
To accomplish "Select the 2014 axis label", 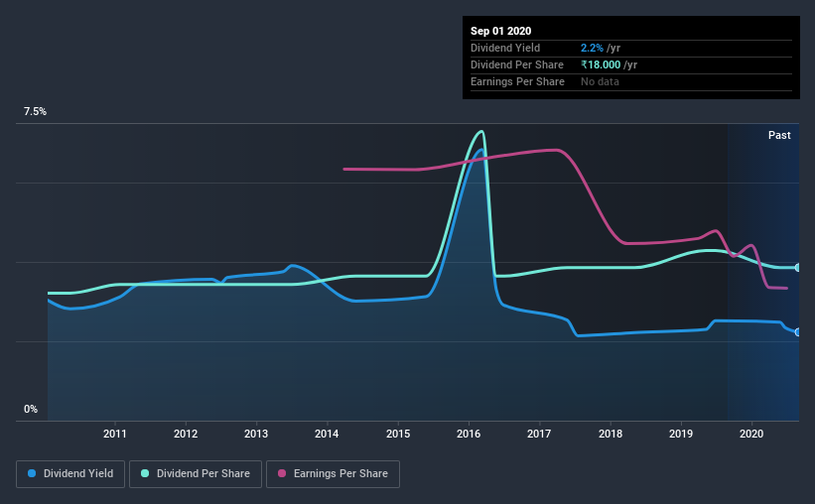I will tap(327, 434).
